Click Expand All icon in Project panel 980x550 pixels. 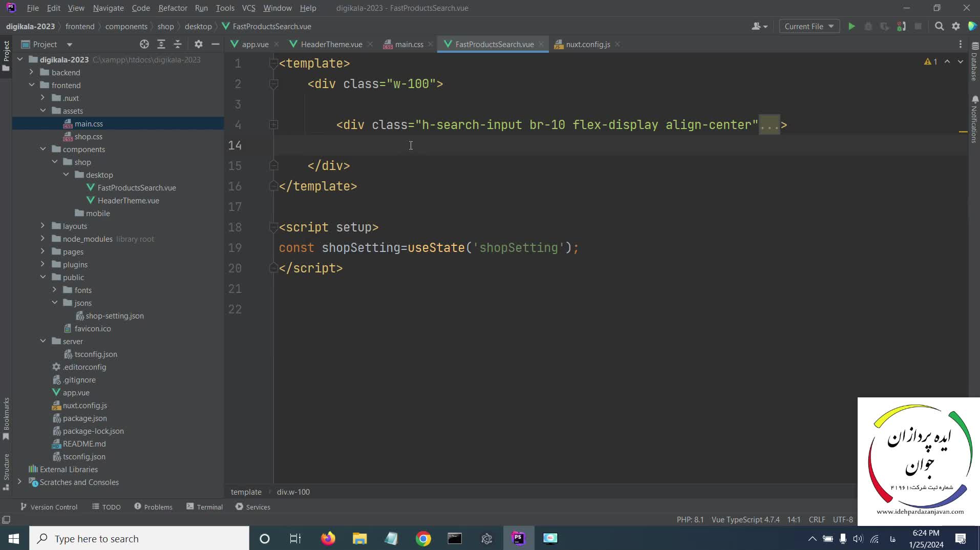click(x=161, y=45)
